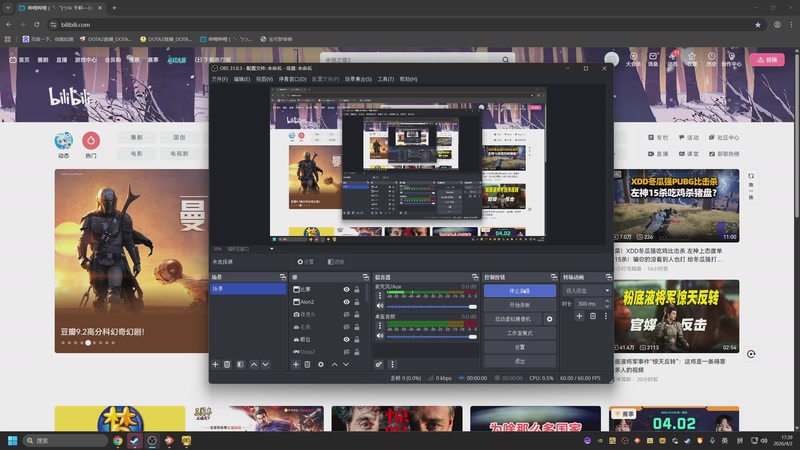Move scene down in Scenes dock
The image size is (800, 450).
coord(265,364)
